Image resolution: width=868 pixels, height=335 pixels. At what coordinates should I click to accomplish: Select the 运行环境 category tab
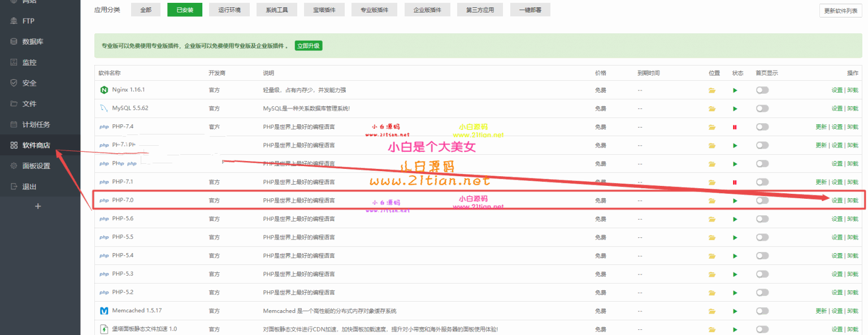pyautogui.click(x=229, y=10)
